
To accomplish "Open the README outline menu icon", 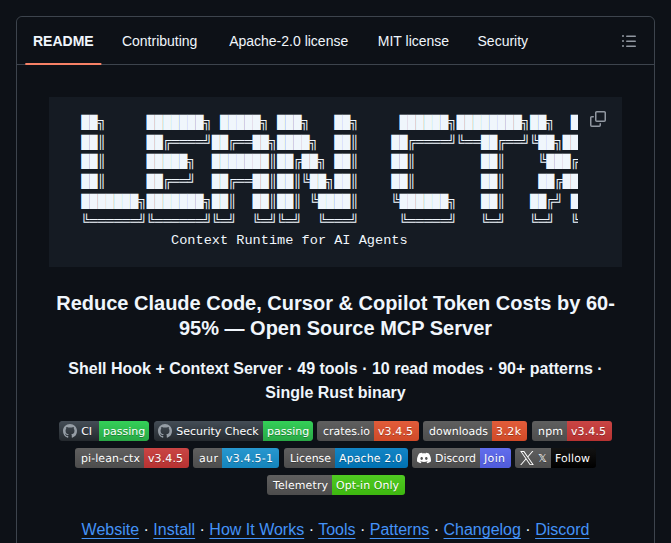I will click(629, 42).
